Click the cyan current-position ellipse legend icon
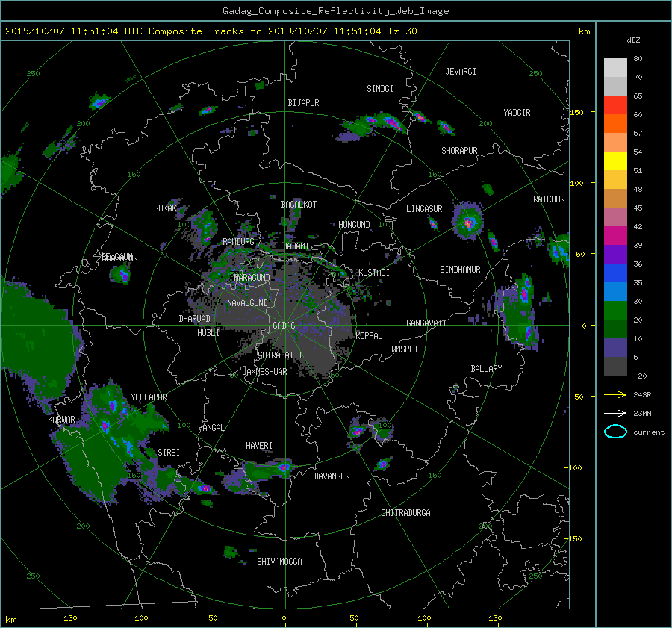This screenshot has width=672, height=628. click(x=615, y=432)
